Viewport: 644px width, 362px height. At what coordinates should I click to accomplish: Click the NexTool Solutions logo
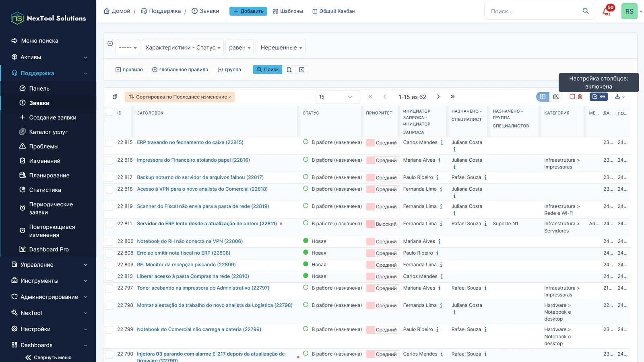[x=48, y=18]
